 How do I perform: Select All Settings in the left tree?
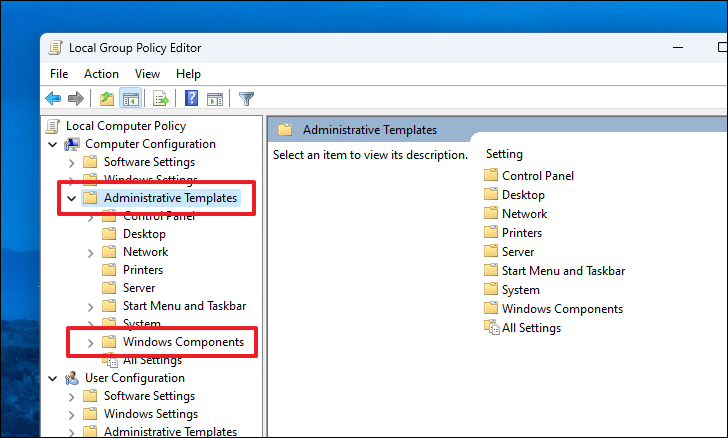click(x=152, y=360)
